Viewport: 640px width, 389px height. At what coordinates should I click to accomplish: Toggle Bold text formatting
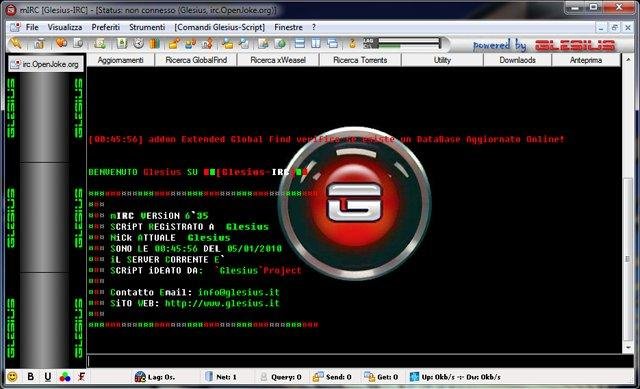(x=31, y=376)
